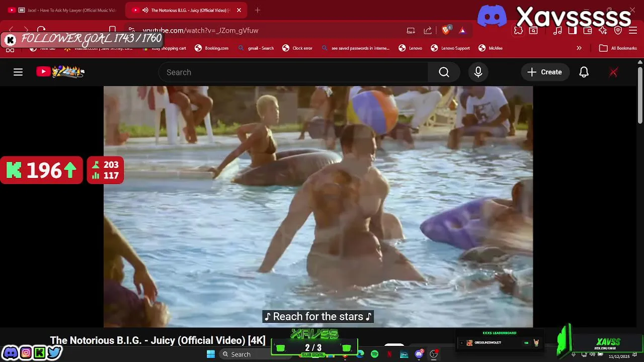Open the gmail - Search bookmark

pyautogui.click(x=256, y=48)
